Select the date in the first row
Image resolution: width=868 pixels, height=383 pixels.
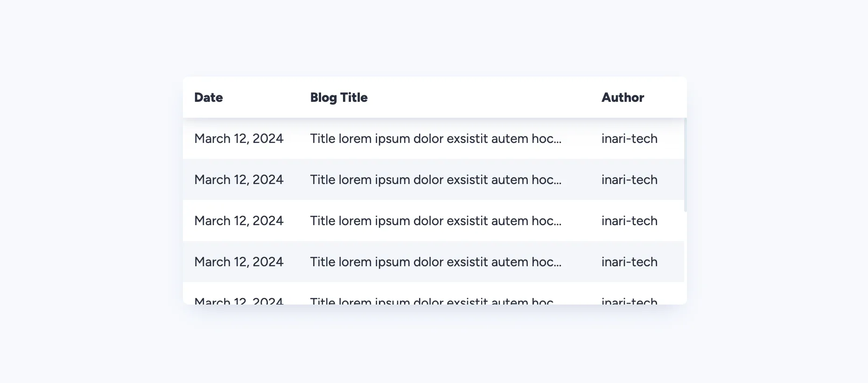239,139
